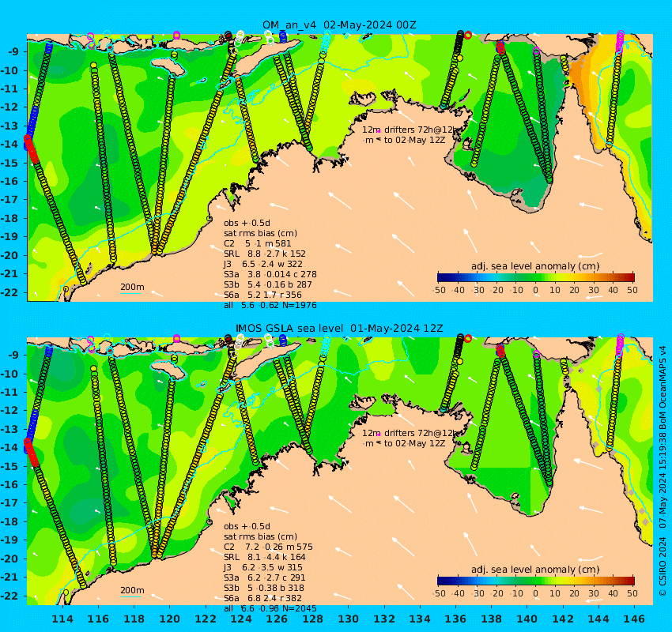Click longitude label 116
The height and width of the screenshot is (632, 672).
point(99,619)
